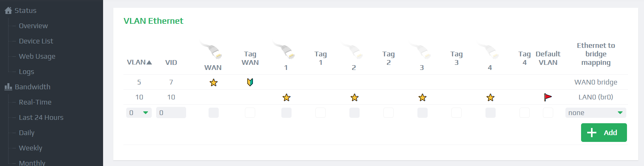Tick the WAN checkbox in new VLAN row
Screen dimensions: 644x166
coord(214,113)
